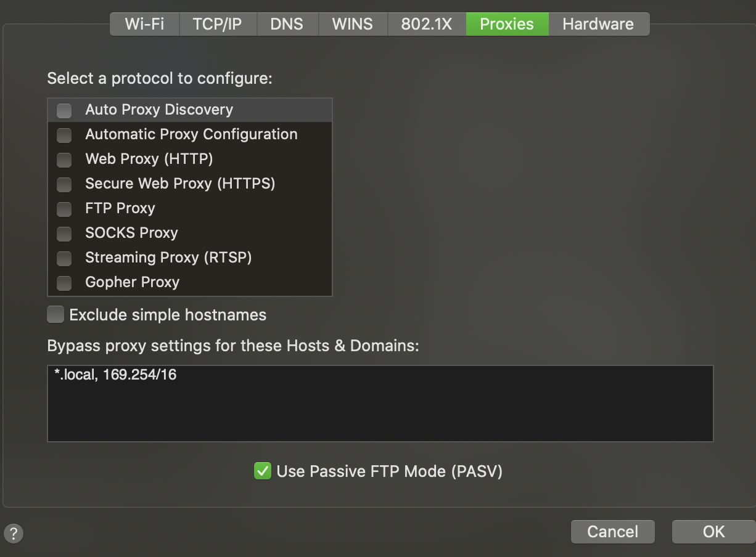Viewport: 756px width, 557px height.
Task: Open the 802.1X tab
Action: tap(426, 24)
